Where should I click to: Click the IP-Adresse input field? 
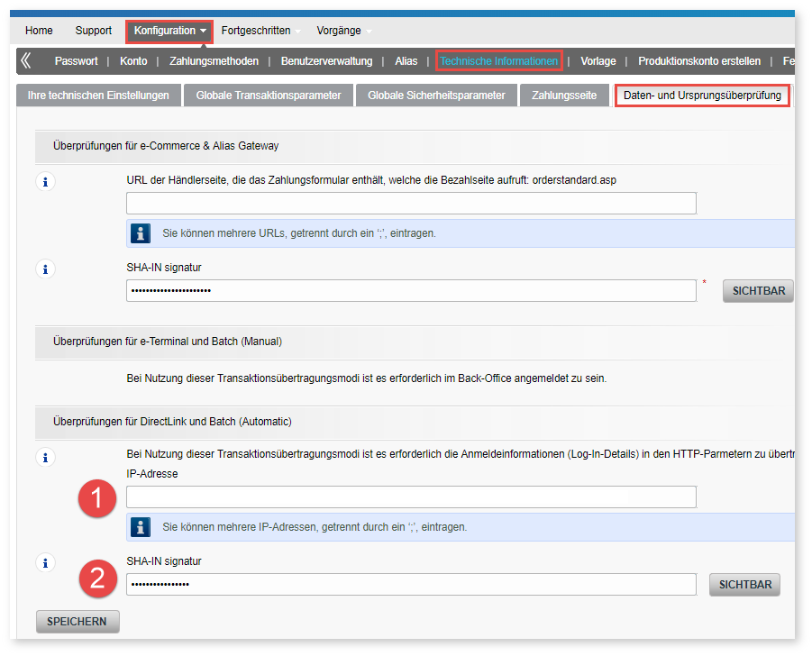[411, 497]
